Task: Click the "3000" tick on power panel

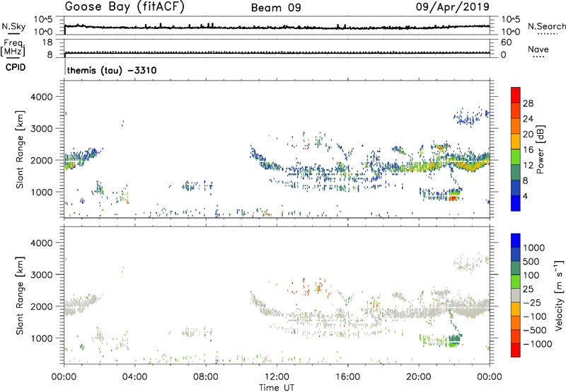Action: [x=41, y=129]
